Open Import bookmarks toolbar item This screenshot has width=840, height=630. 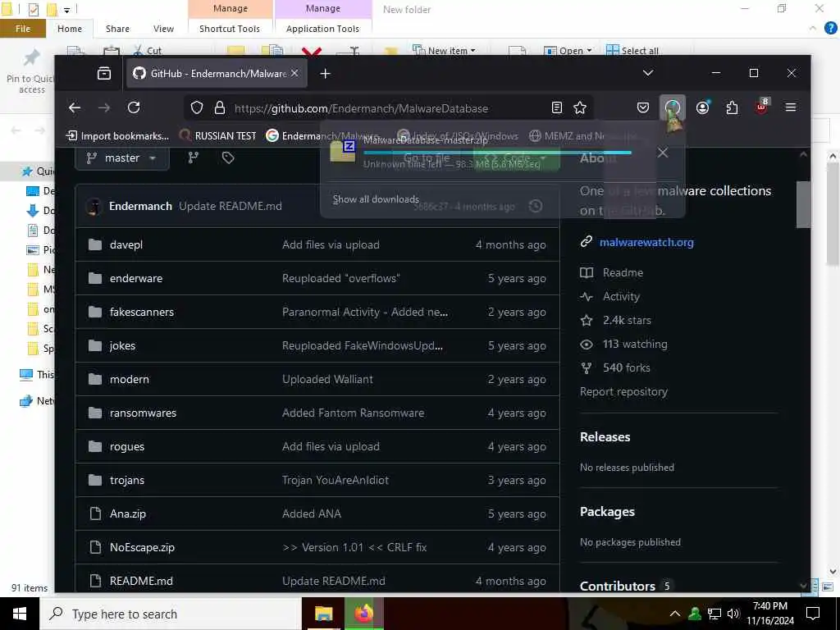coord(117,136)
